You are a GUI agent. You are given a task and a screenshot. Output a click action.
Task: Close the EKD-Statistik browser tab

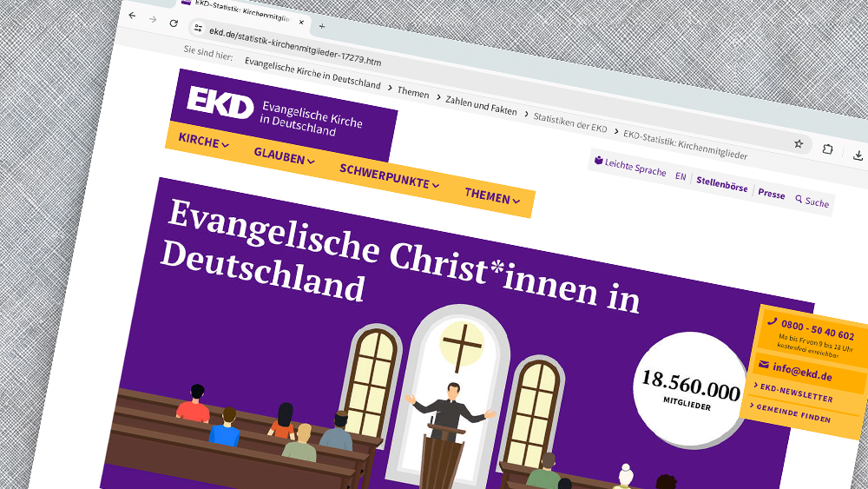click(301, 23)
